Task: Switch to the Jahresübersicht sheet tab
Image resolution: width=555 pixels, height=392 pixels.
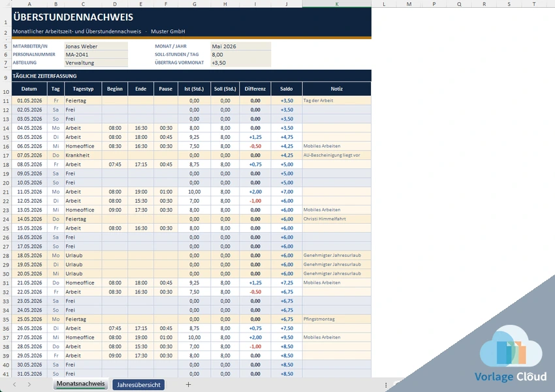Action: coord(138,385)
